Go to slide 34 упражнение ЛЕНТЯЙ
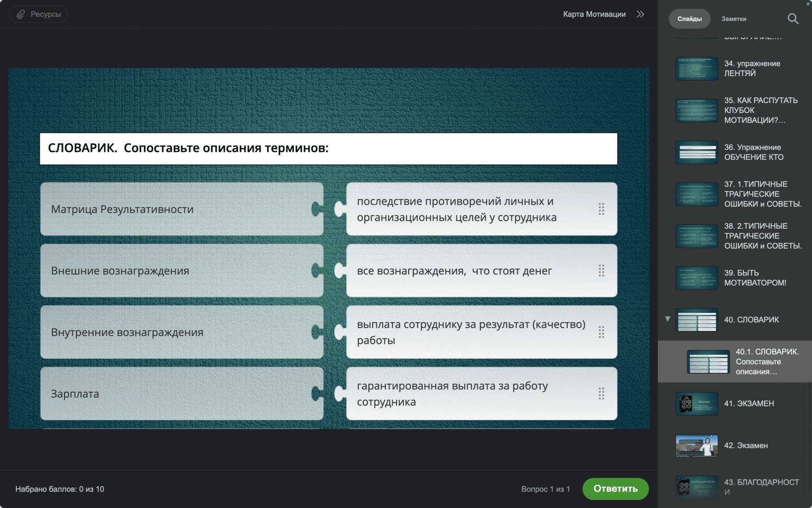The width and height of the screenshot is (812, 508). 735,68
